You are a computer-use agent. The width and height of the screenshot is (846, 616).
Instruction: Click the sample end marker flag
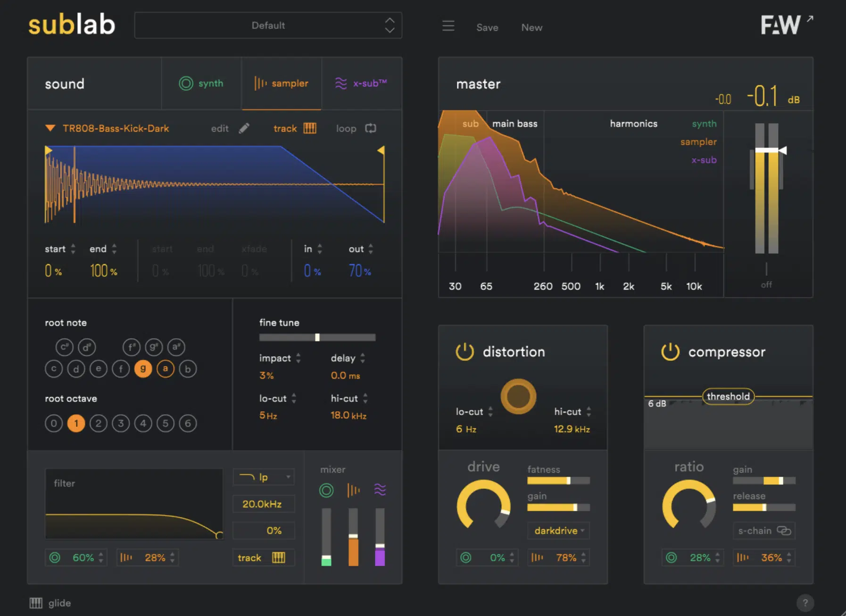381,150
